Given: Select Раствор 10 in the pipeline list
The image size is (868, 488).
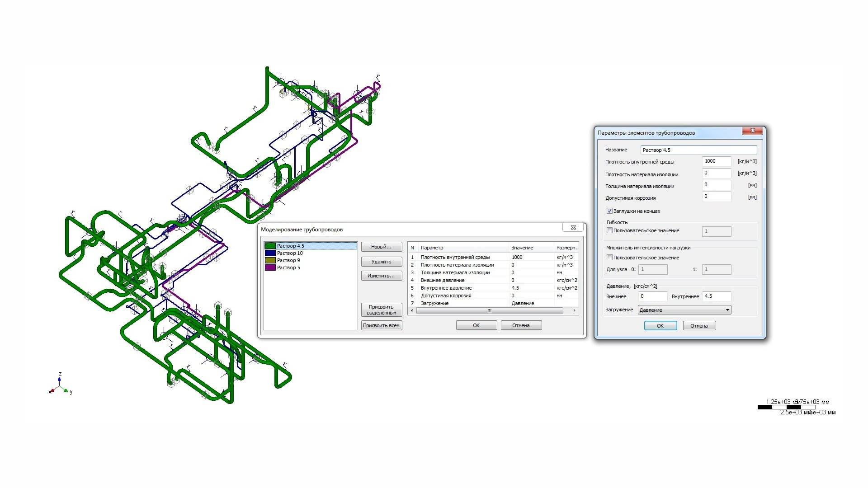Looking at the screenshot, I should click(x=311, y=253).
